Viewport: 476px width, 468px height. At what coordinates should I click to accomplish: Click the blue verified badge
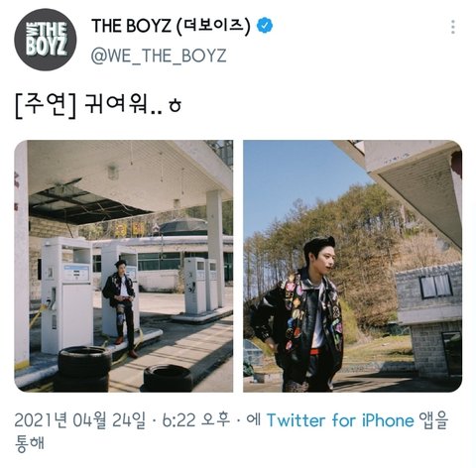pyautogui.click(x=265, y=26)
